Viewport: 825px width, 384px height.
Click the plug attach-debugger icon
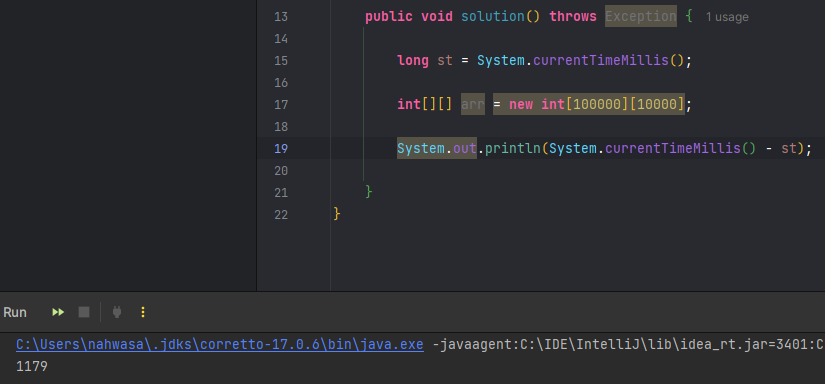tap(117, 312)
